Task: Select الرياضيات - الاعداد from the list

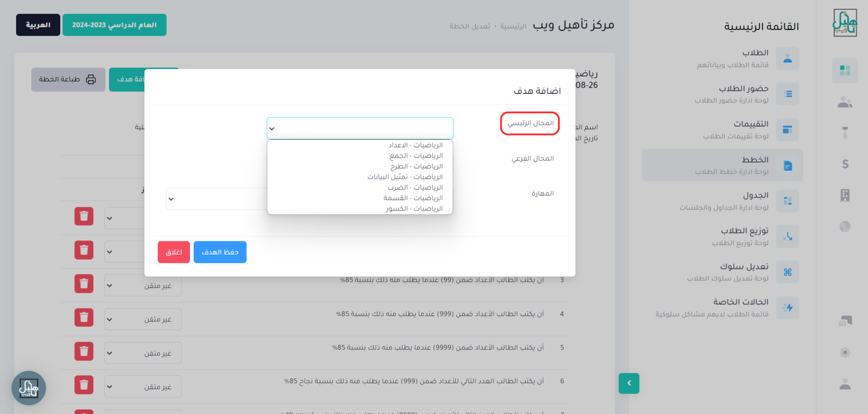Action: tap(360, 145)
